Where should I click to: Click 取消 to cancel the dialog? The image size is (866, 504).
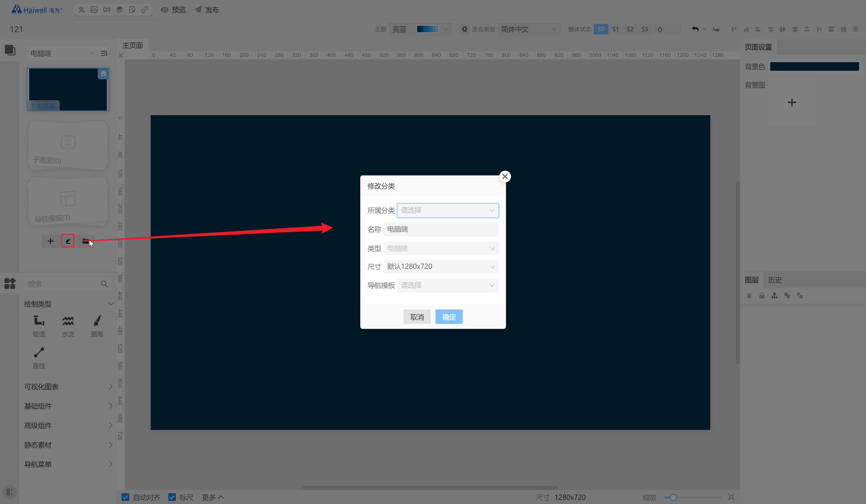click(x=417, y=317)
